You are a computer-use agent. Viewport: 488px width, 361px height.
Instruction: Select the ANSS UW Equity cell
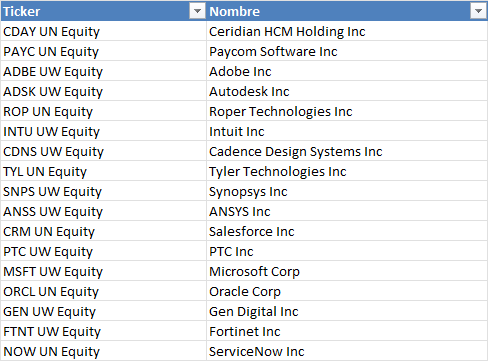(x=103, y=211)
